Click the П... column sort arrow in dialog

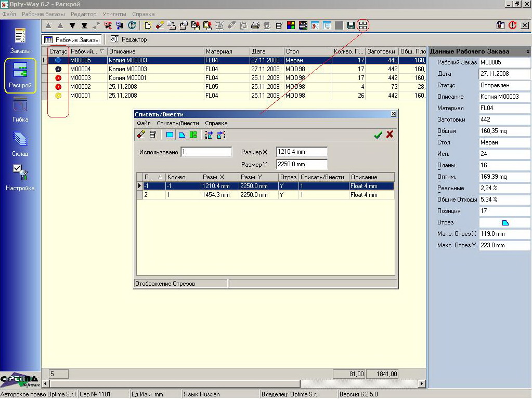160,177
